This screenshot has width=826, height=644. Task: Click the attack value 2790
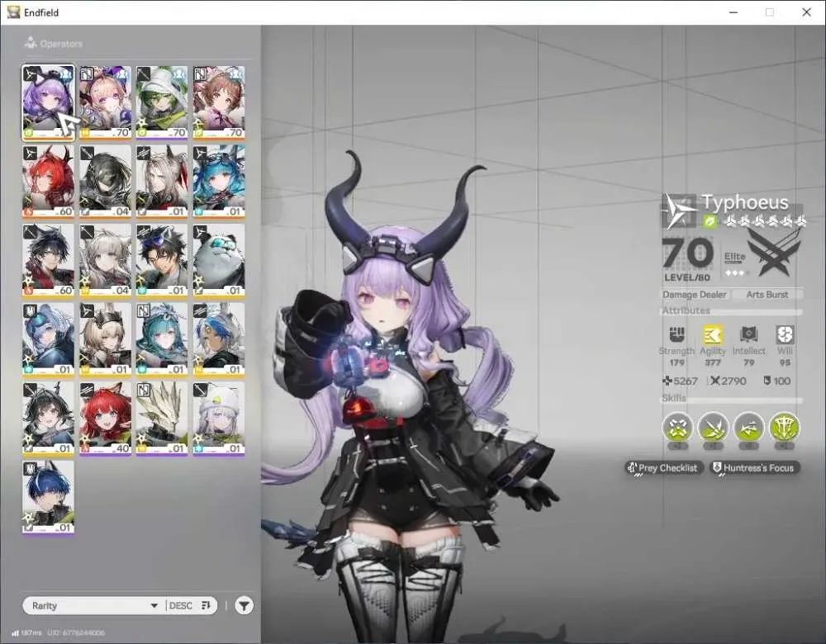pos(728,381)
